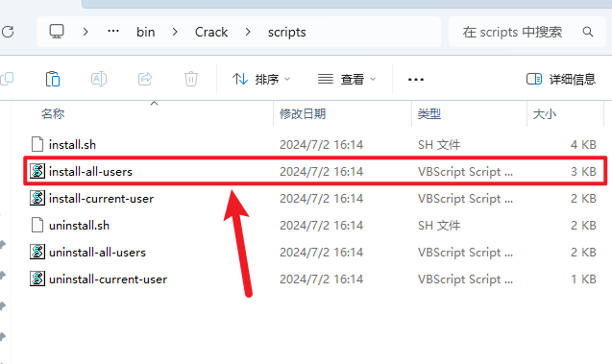Click the scripts breadcrumb

coord(287,33)
